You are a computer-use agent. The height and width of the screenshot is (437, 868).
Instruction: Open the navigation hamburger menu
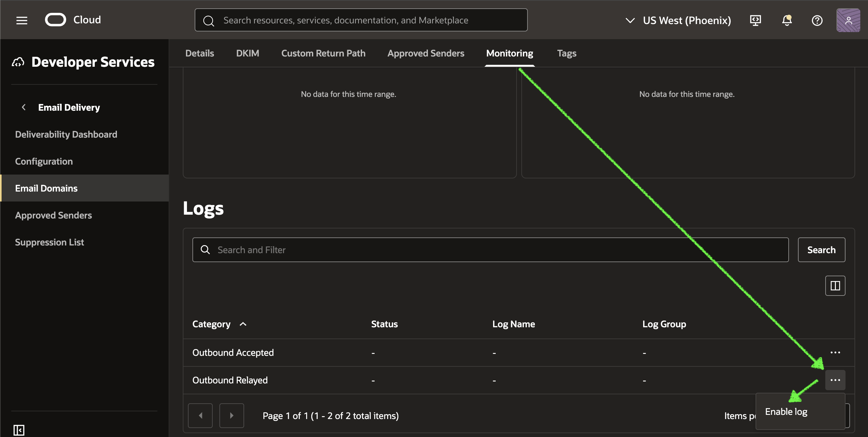point(22,20)
